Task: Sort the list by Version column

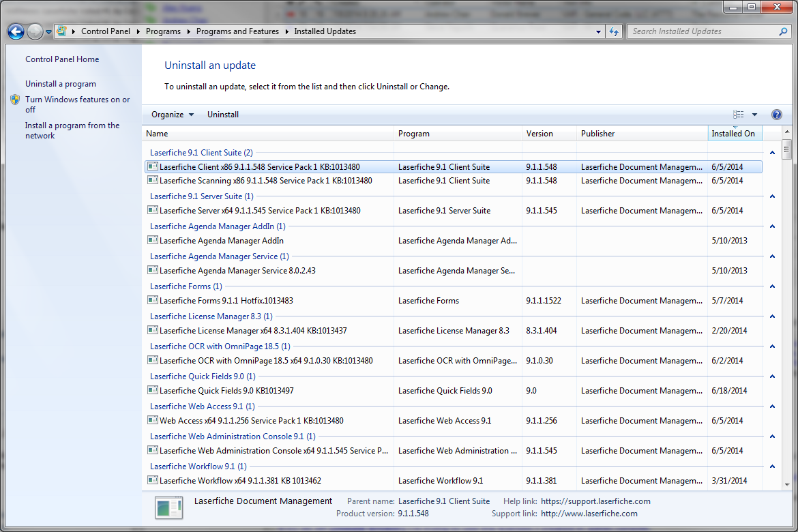Action: point(549,134)
